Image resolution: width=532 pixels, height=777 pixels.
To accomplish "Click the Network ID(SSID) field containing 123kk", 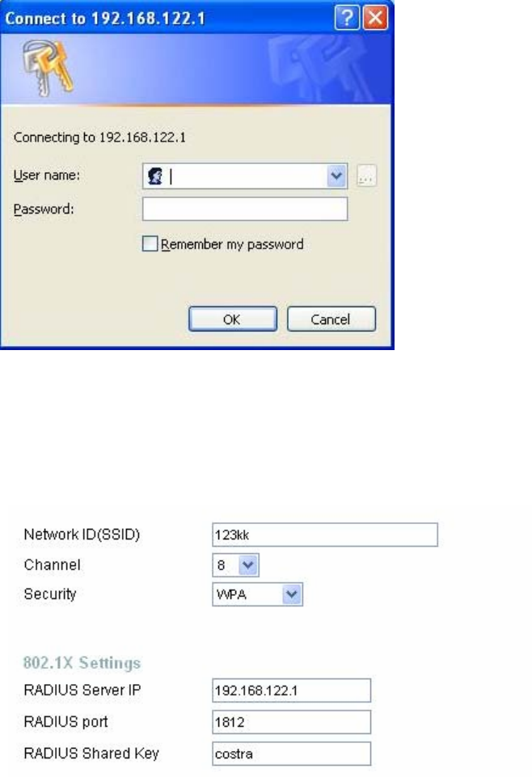I will point(325,534).
